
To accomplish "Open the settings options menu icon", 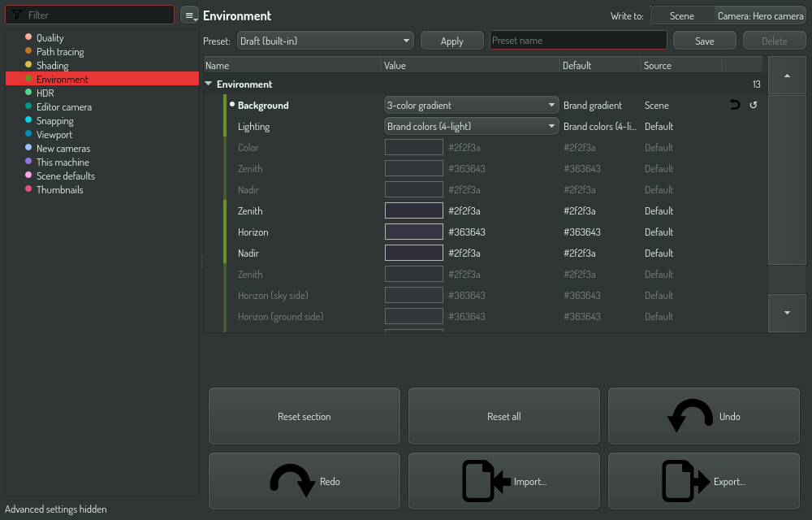I will click(189, 15).
